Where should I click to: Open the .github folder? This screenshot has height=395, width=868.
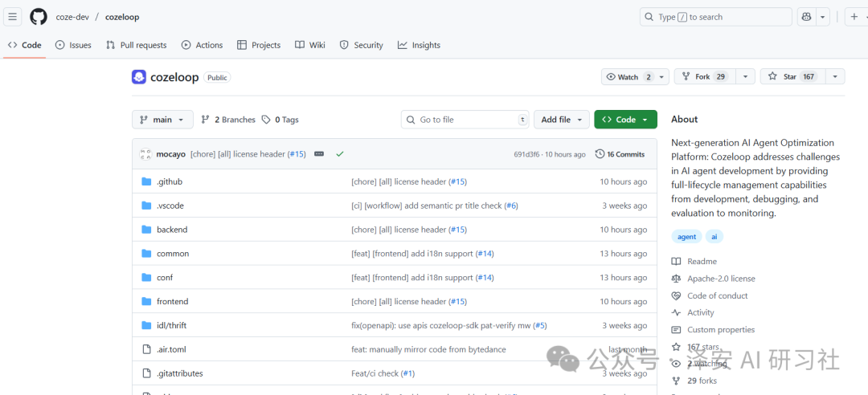pyautogui.click(x=170, y=181)
